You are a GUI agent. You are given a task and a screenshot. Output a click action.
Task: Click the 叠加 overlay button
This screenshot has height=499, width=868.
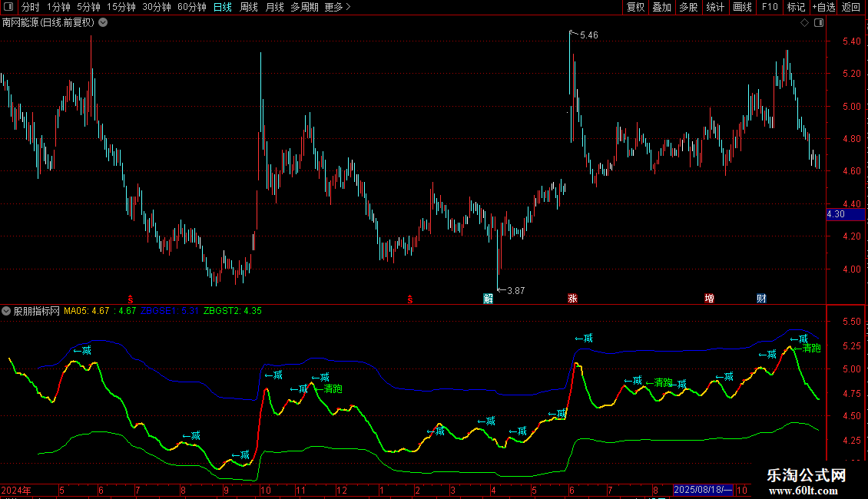click(x=661, y=7)
